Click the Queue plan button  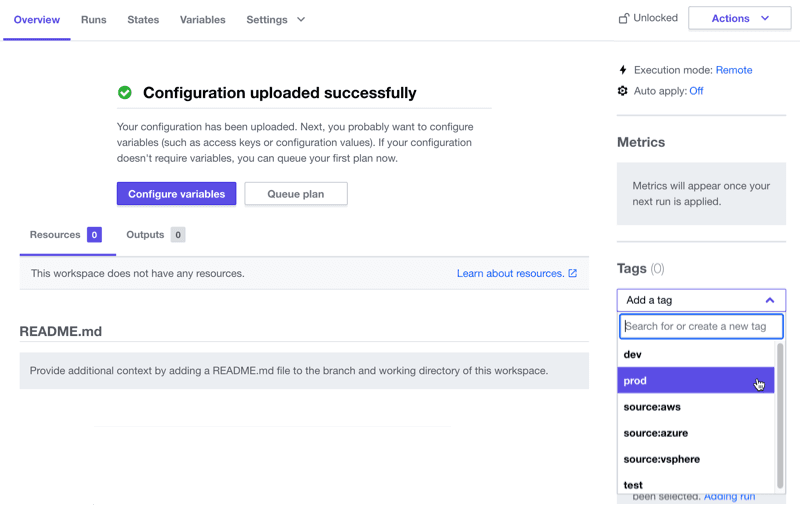tap(295, 194)
